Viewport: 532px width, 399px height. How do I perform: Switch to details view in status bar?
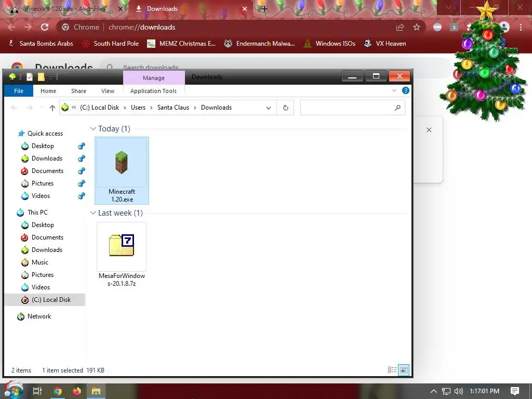click(x=392, y=370)
